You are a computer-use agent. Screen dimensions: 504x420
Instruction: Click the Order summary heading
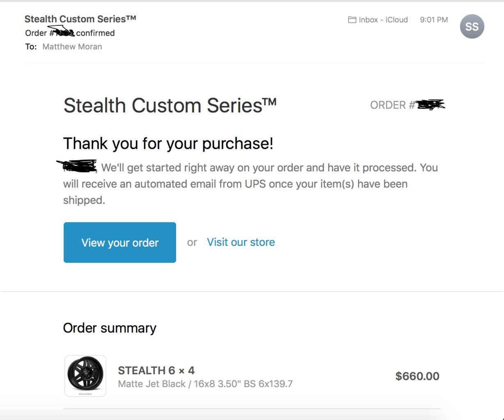[110, 328]
